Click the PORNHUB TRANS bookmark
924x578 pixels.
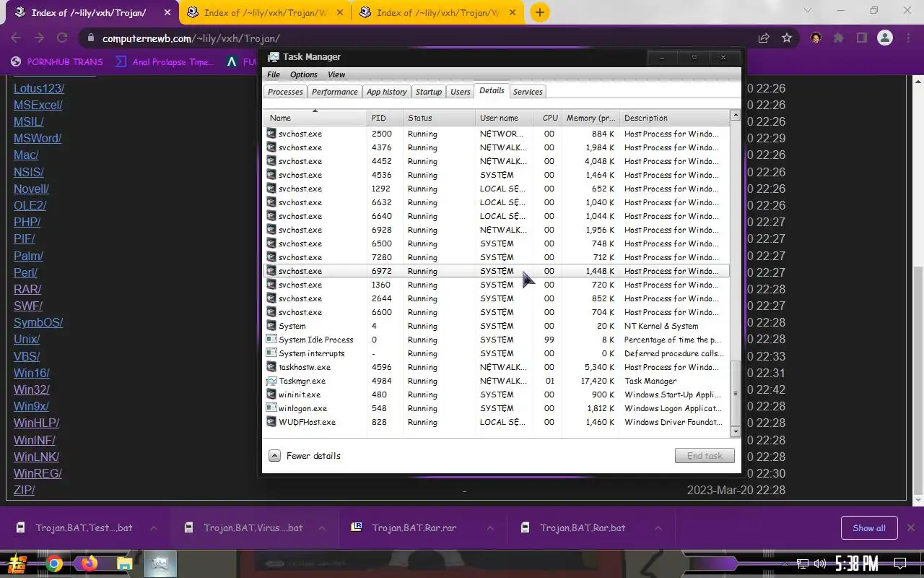coord(57,62)
